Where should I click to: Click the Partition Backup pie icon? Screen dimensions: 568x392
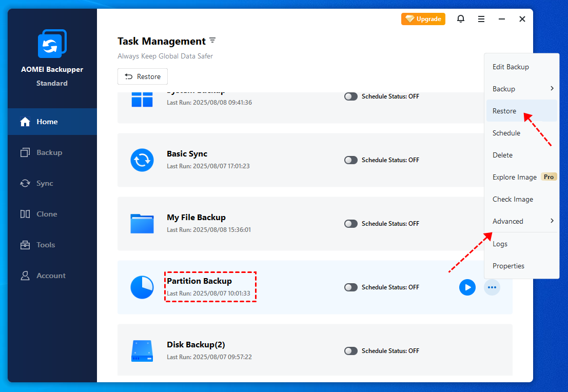pyautogui.click(x=142, y=287)
